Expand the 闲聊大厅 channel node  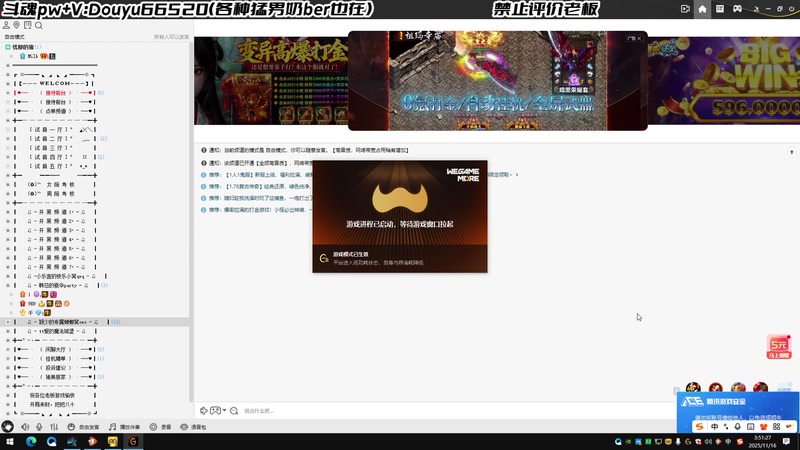tap(8, 349)
